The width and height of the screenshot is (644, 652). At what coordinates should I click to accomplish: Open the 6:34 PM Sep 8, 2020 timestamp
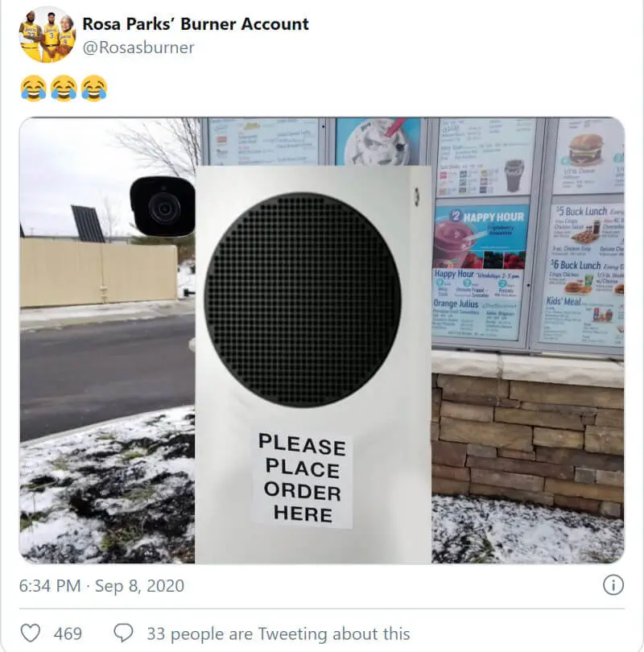tap(101, 586)
